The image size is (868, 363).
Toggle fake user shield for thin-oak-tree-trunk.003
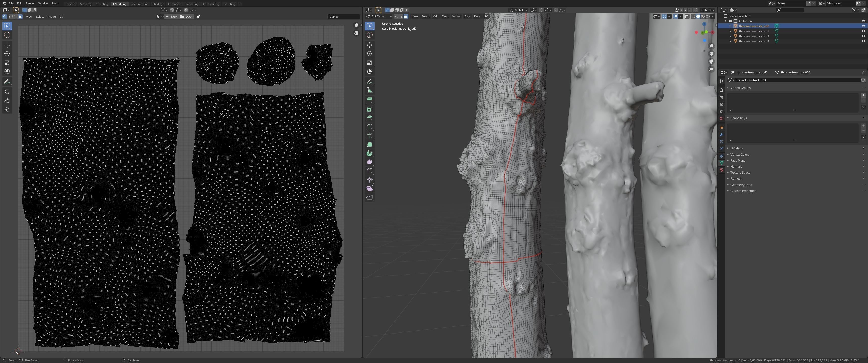pyautogui.click(x=863, y=80)
